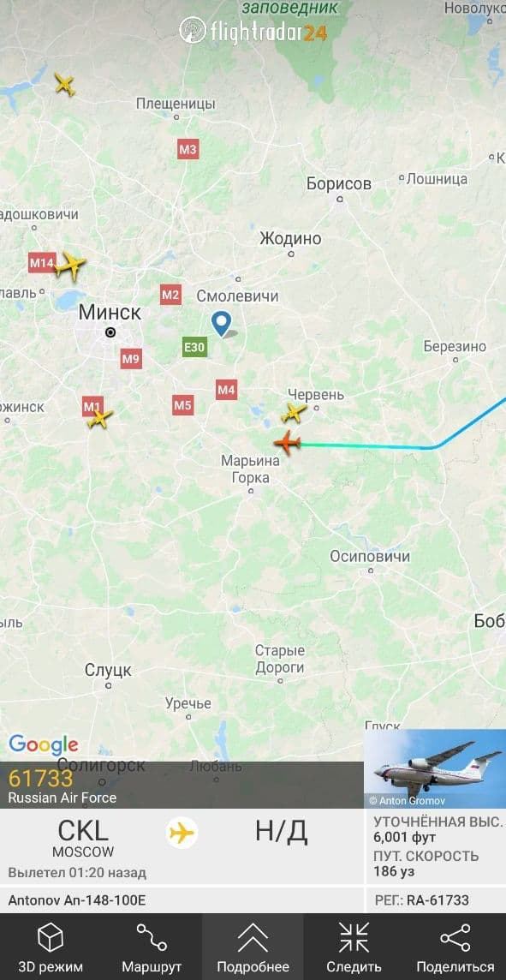
Task: Open the An-148 aircraft photo thumbnail
Action: click(435, 768)
